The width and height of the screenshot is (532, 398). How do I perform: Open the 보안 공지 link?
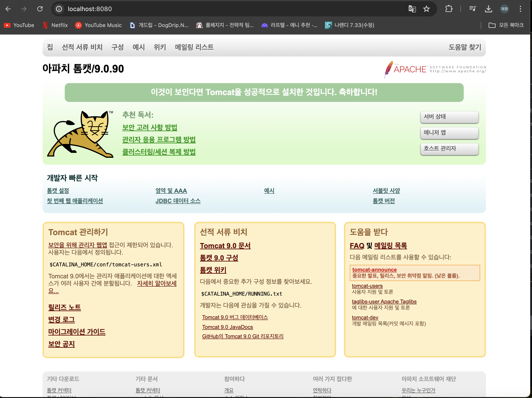point(61,344)
